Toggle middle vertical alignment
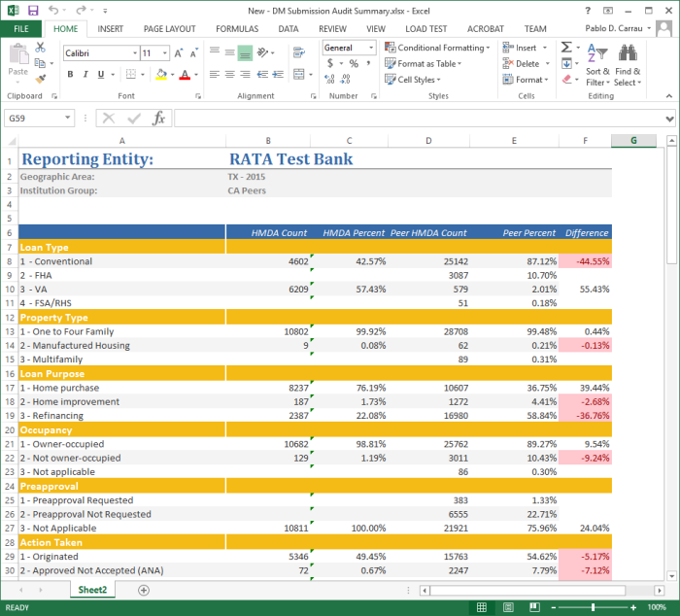The image size is (680, 616). coord(230,52)
